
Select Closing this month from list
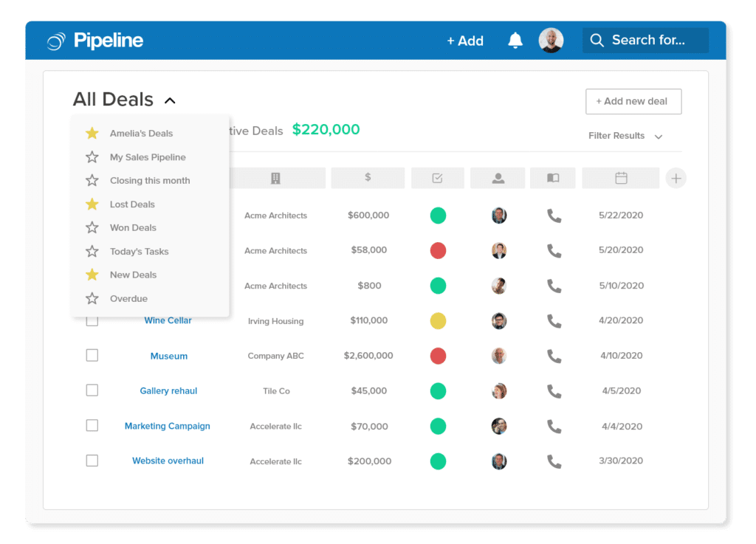[x=150, y=181]
